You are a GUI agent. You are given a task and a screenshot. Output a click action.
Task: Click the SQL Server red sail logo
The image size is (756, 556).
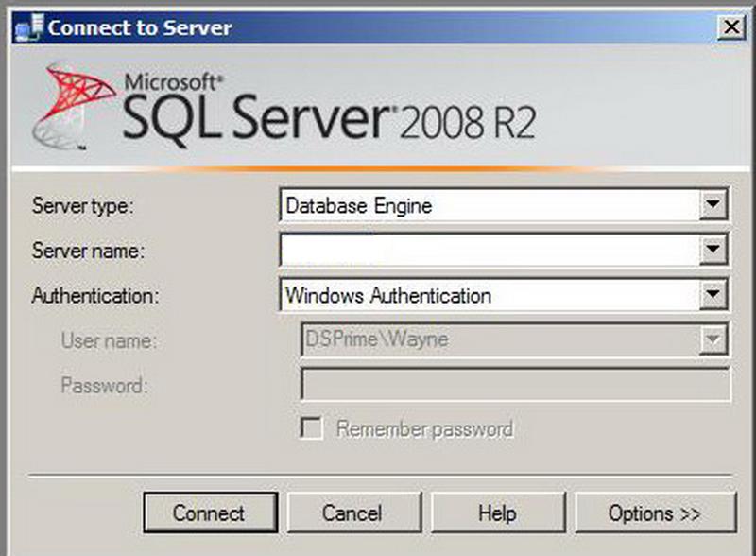[74, 106]
